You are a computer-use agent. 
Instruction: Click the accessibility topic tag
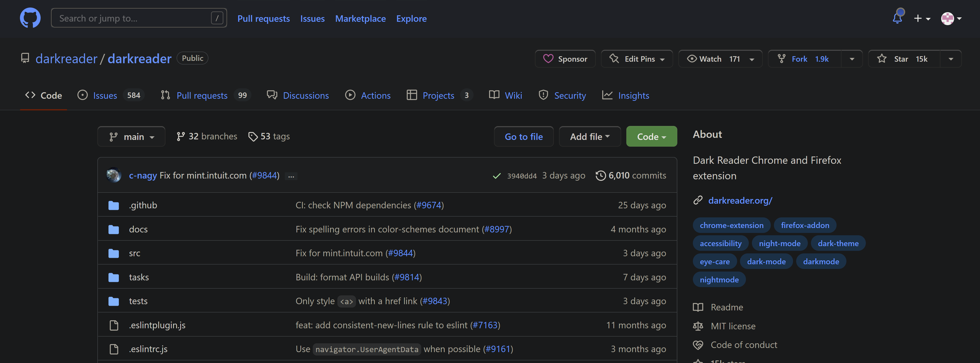tap(721, 243)
